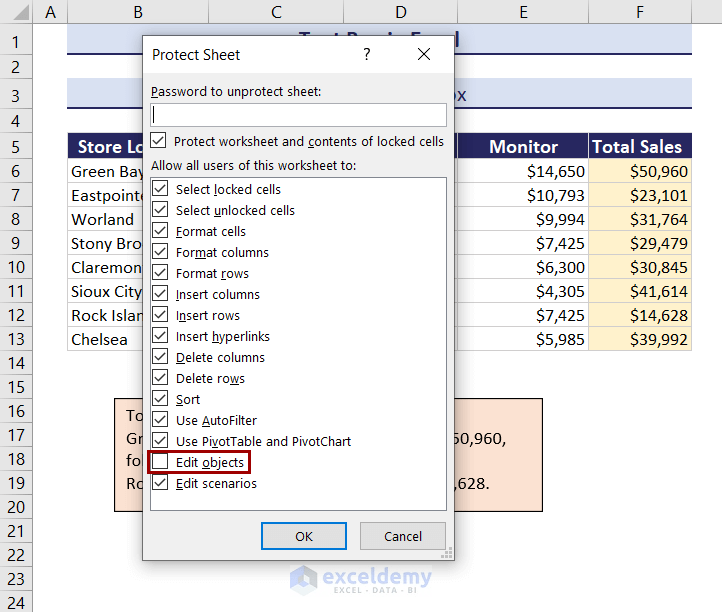The height and width of the screenshot is (612, 722).
Task: Select the $50,960 Total Sales cell
Action: pyautogui.click(x=640, y=171)
